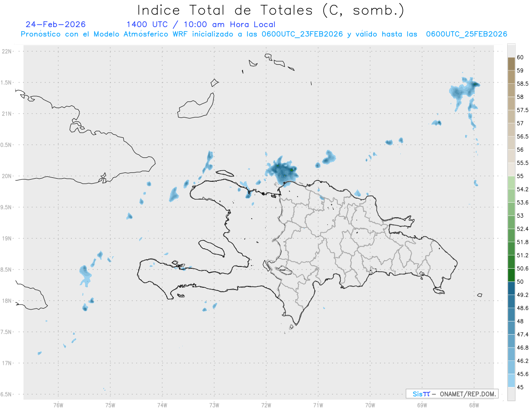Viewport: 532px width, 411px height.
Task: Click the colorbar value "49.2"
Action: [523, 295]
